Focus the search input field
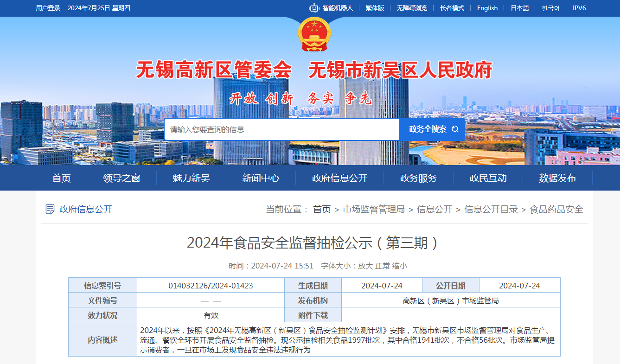 (282, 129)
